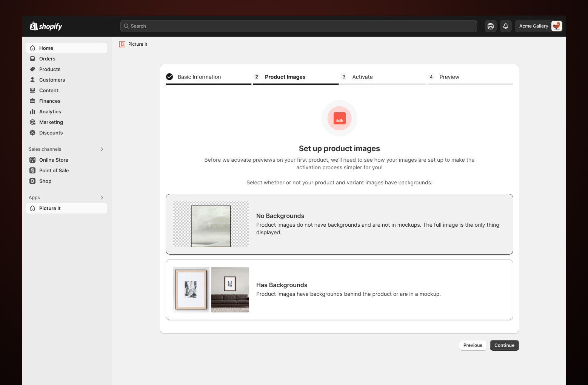Click the Content icon in sidebar

[32, 90]
